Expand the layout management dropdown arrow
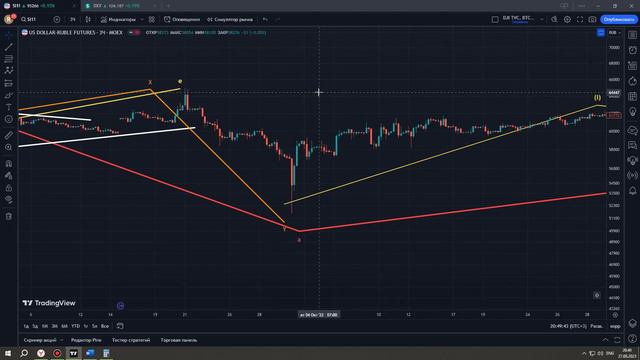 542,19
